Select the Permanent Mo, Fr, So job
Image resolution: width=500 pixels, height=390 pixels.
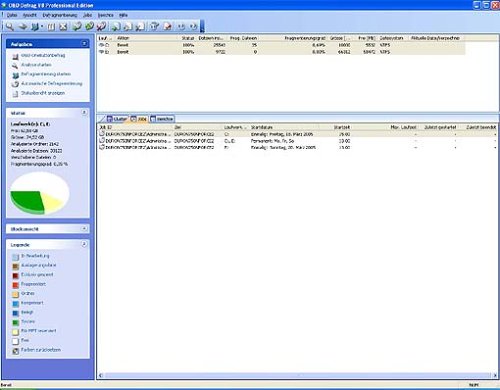click(298, 141)
